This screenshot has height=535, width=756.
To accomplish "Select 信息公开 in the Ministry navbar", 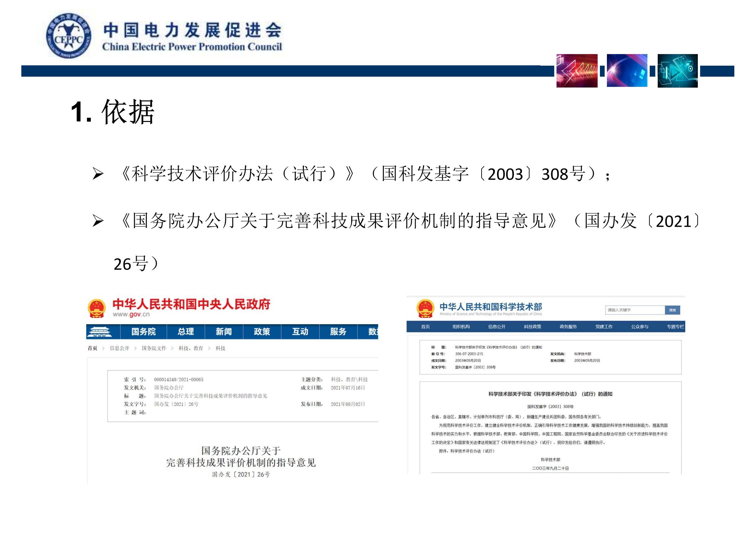I will pyautogui.click(x=496, y=326).
